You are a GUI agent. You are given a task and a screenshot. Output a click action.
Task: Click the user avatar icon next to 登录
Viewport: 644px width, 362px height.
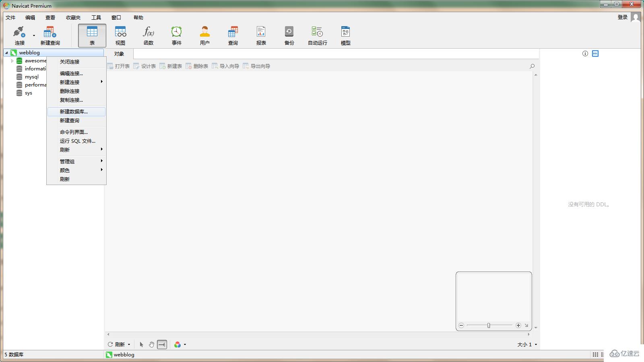coord(636,17)
